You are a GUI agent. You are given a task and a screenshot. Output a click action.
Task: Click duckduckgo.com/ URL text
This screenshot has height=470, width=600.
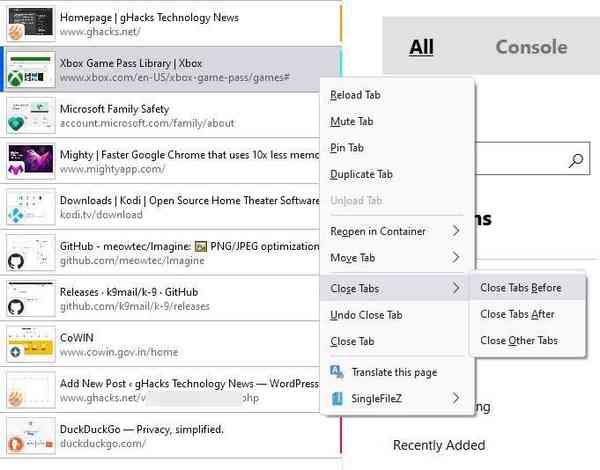click(x=103, y=444)
